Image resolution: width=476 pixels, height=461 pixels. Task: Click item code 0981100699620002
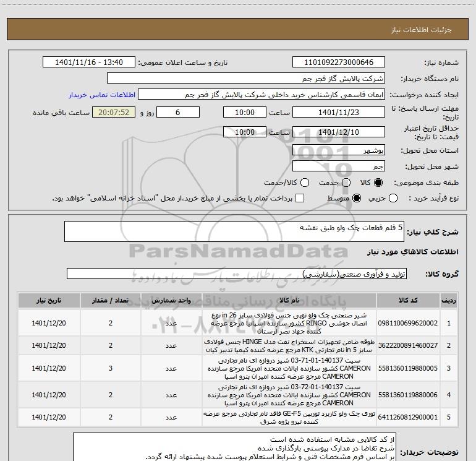click(408, 323)
